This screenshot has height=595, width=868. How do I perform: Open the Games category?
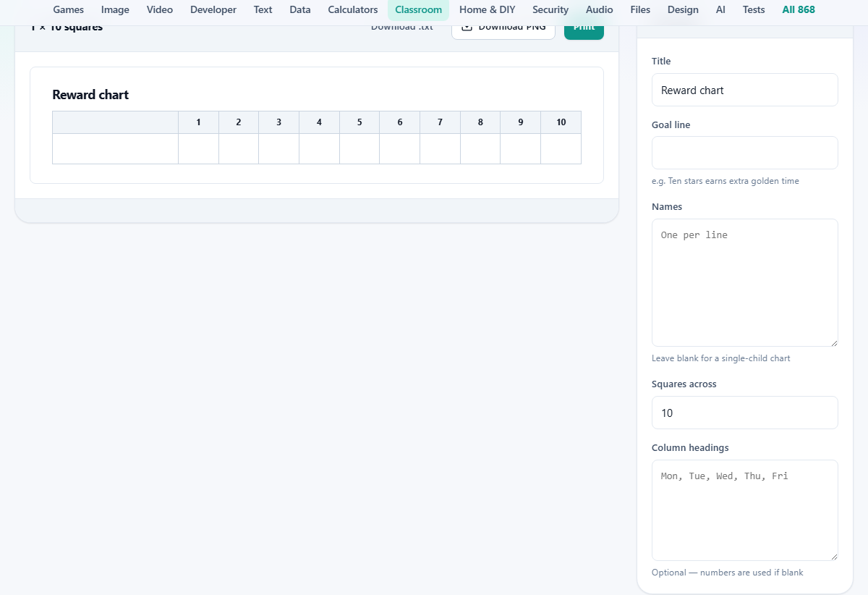coord(69,10)
